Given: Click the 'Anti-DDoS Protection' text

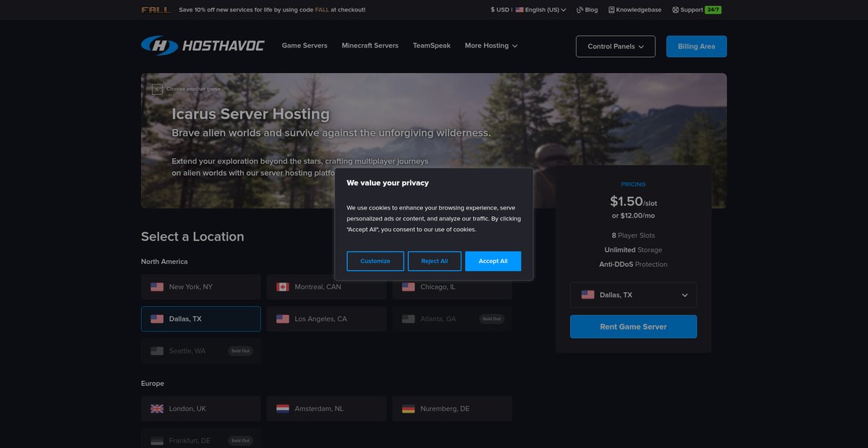Looking at the screenshot, I should 634,264.
